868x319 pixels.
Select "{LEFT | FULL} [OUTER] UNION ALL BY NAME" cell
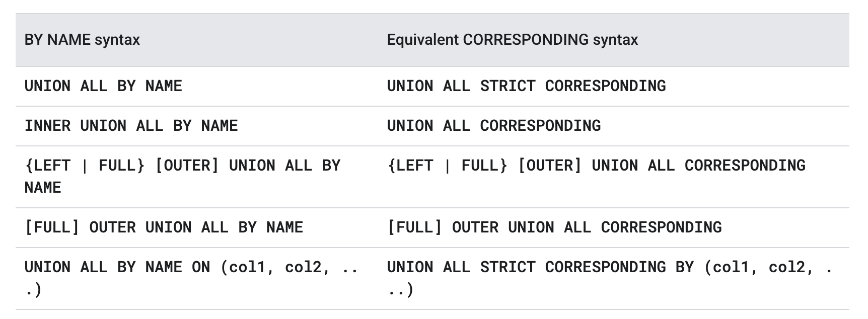coord(182,176)
